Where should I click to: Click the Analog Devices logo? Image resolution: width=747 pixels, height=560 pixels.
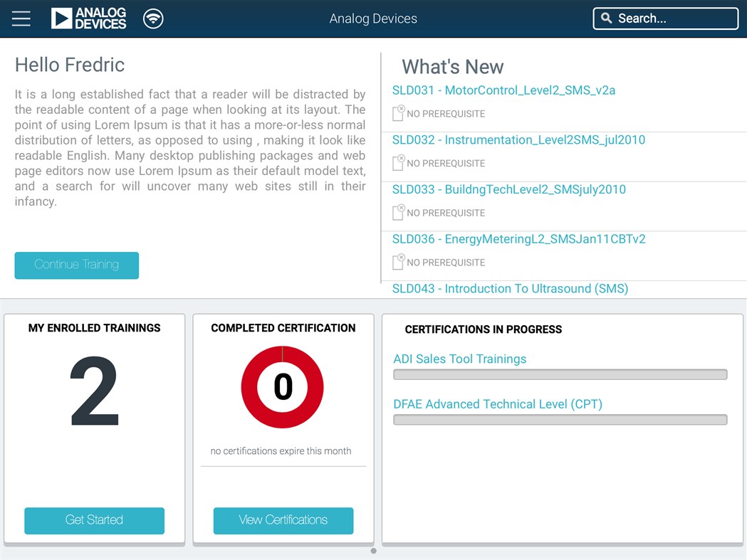[88, 19]
